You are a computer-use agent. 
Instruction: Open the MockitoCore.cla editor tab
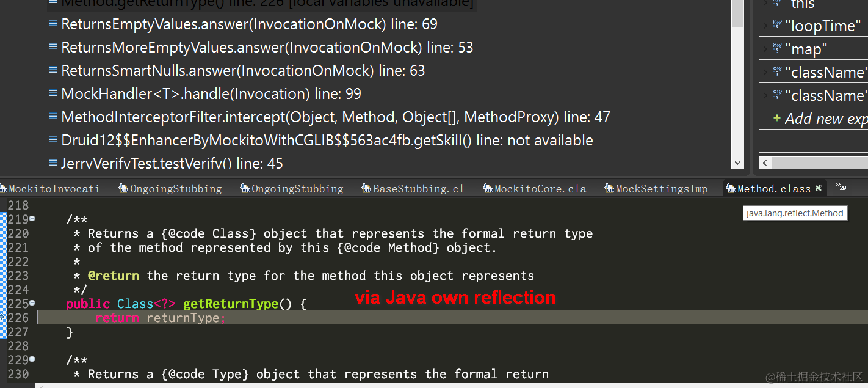click(x=535, y=189)
